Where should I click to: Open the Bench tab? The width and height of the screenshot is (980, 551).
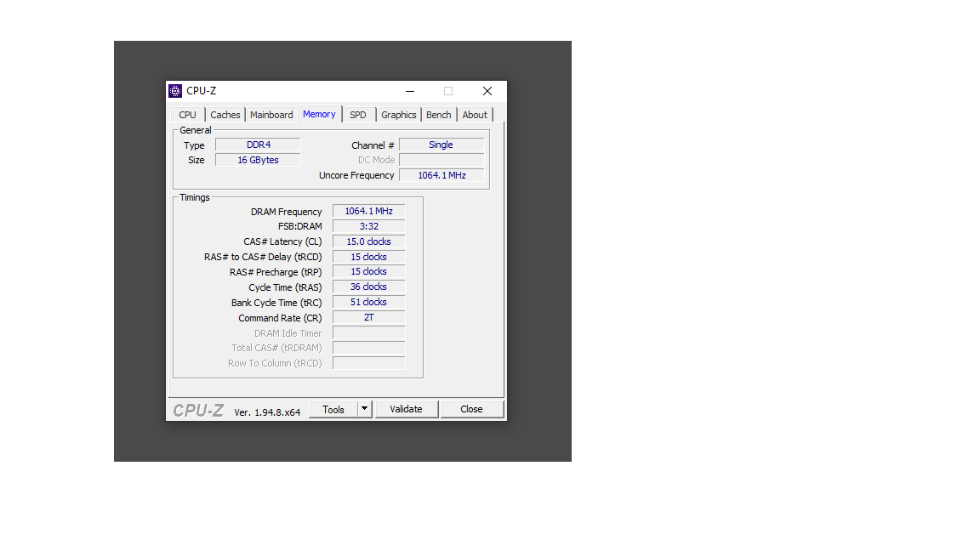coord(439,115)
